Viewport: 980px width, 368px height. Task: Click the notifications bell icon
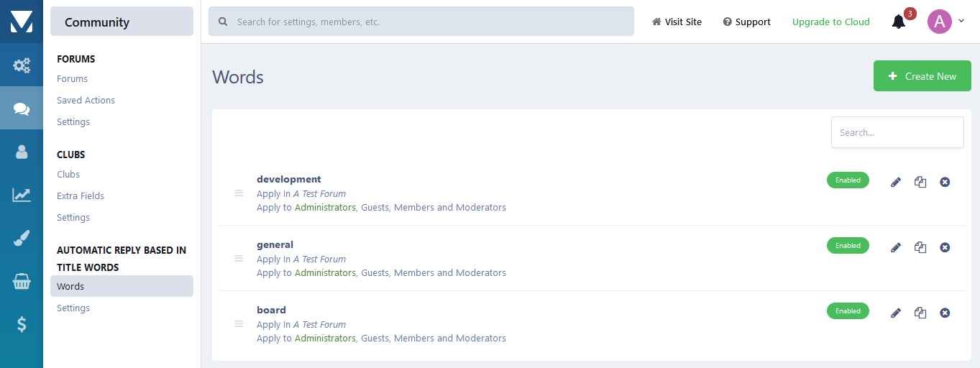898,22
